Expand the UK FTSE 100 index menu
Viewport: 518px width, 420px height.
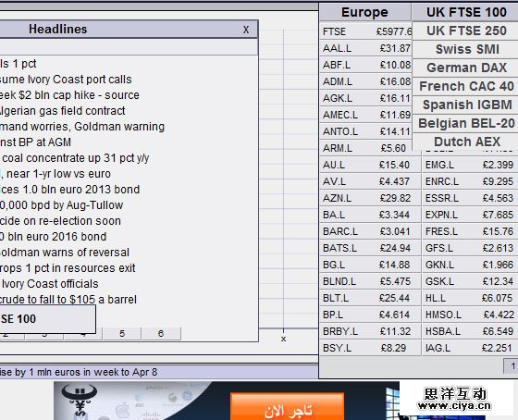[466, 12]
